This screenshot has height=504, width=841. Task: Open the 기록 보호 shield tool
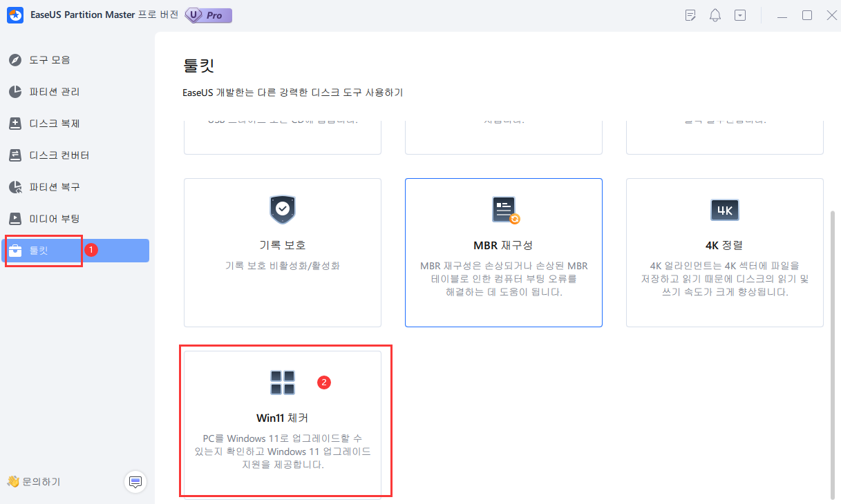[282, 252]
